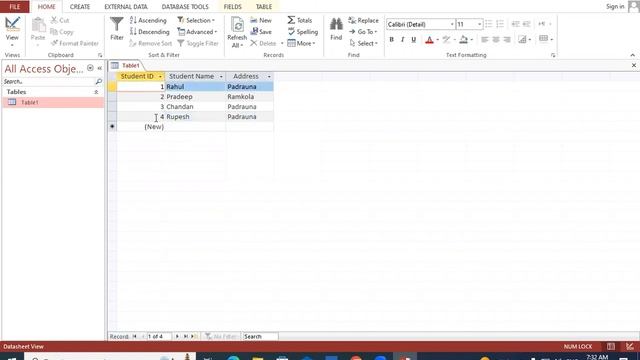Open the Go To dropdown

click(363, 31)
